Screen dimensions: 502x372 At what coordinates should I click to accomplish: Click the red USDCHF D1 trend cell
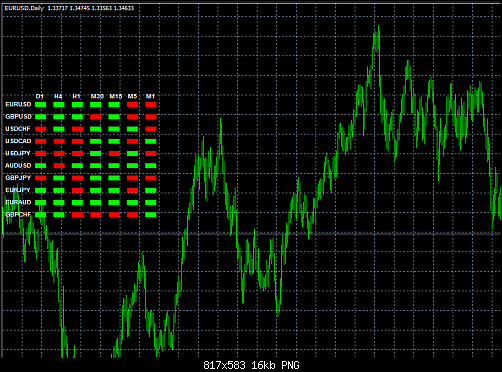click(x=41, y=129)
